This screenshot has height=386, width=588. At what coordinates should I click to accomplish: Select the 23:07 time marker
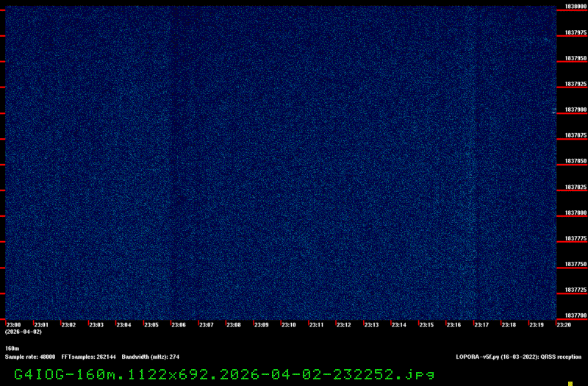(x=207, y=325)
